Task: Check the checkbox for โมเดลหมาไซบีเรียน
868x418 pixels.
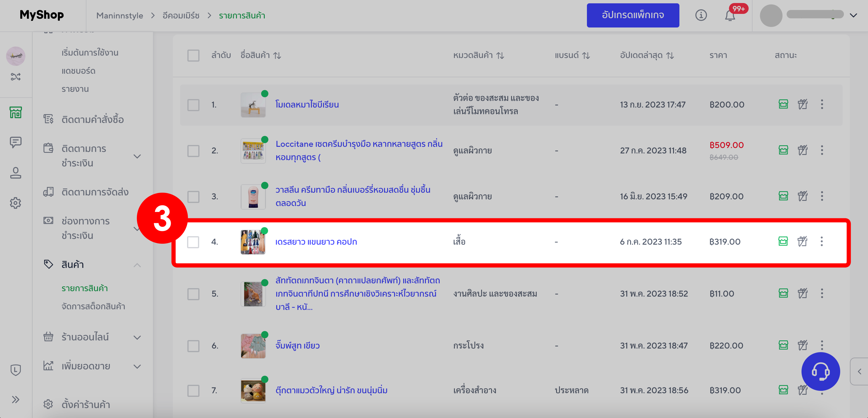Action: tap(193, 105)
